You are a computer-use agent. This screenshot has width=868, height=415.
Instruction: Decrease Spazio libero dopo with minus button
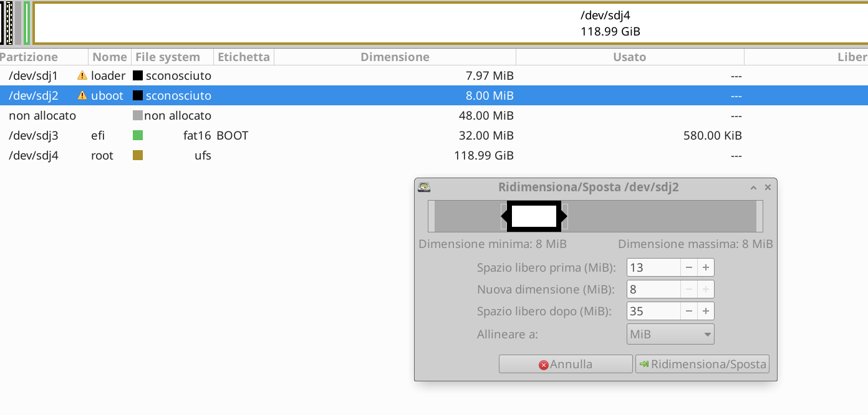pyautogui.click(x=689, y=312)
